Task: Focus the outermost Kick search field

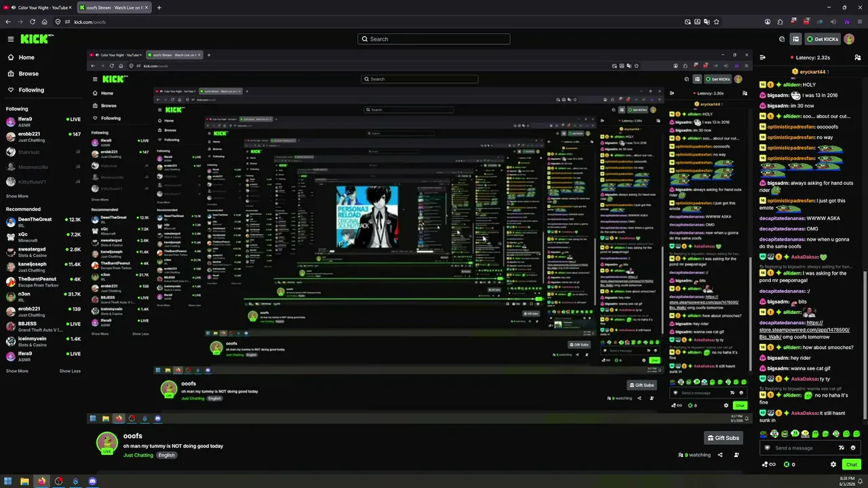Action: (x=434, y=39)
